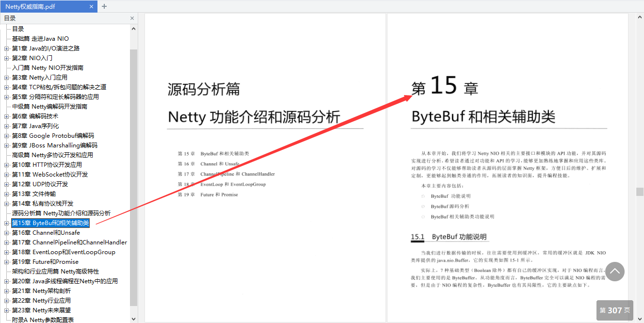The height and width of the screenshot is (323, 644).
Task: Expand 第14章 私有协议栈开发 node
Action: (x=6, y=204)
